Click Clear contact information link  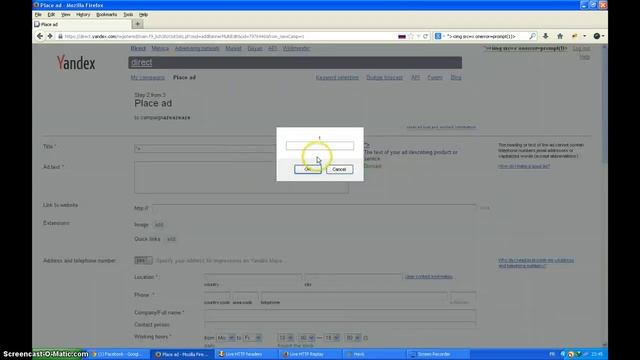429,277
